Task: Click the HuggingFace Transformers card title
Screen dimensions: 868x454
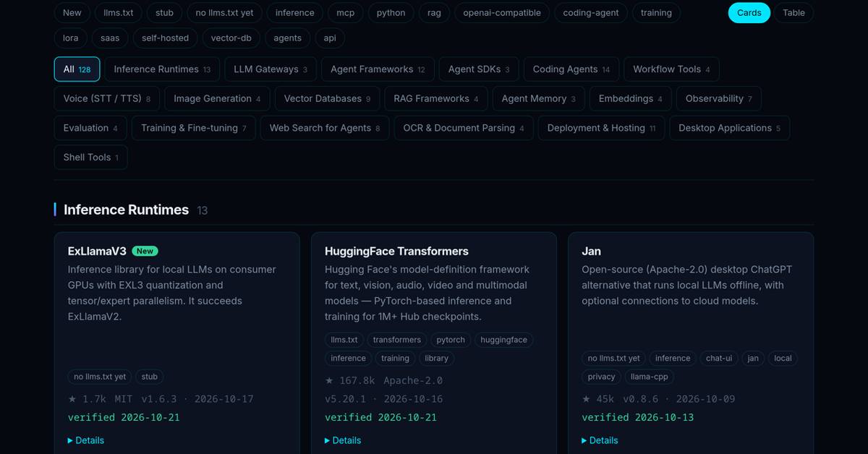Action: pyautogui.click(x=396, y=251)
